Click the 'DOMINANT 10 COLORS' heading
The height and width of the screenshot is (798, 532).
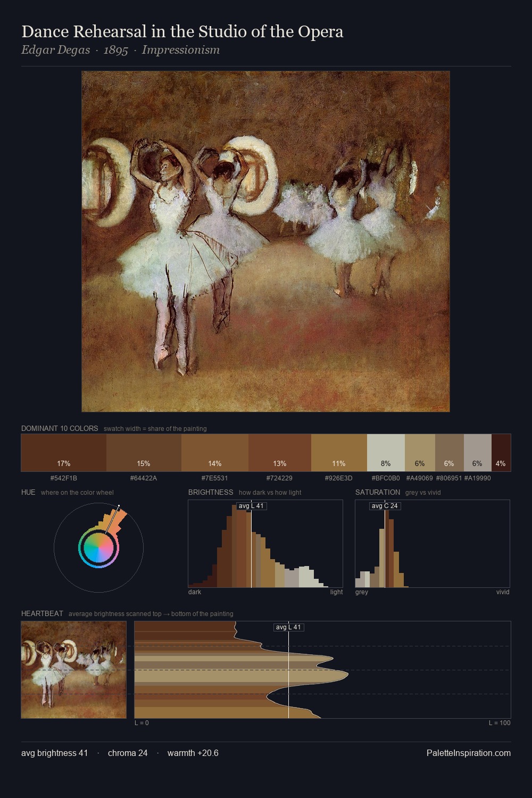point(60,428)
